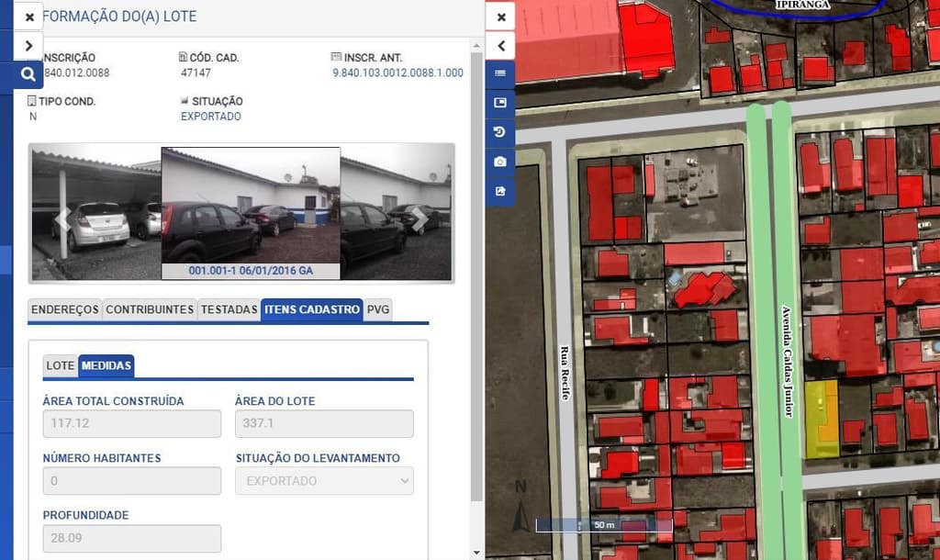The width and height of the screenshot is (940, 560).
Task: Close the map side toolbar
Action: point(500,17)
